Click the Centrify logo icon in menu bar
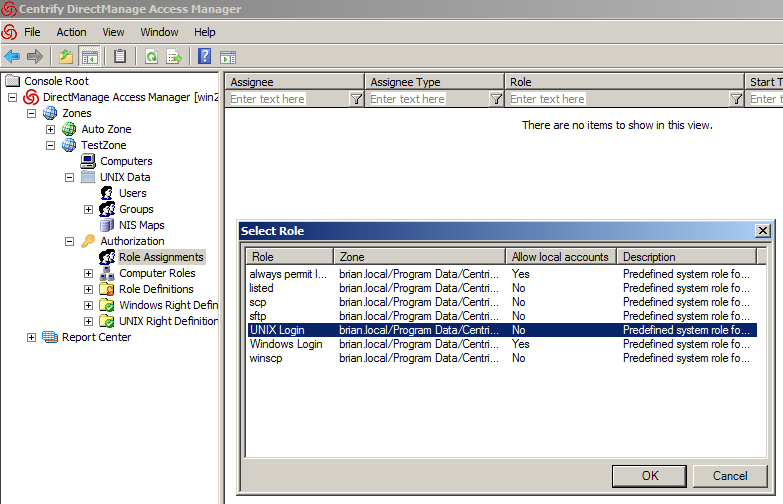Image resolution: width=783 pixels, height=504 pixels. click(9, 32)
